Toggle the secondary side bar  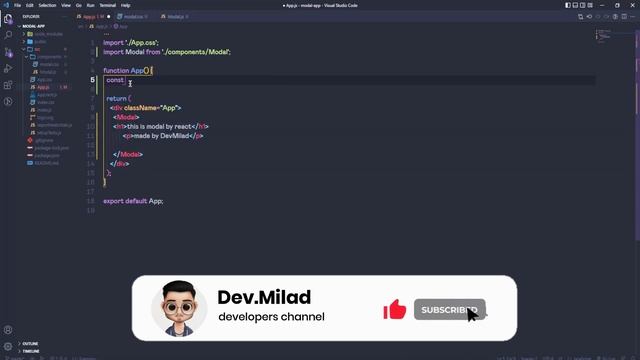(582, 5)
